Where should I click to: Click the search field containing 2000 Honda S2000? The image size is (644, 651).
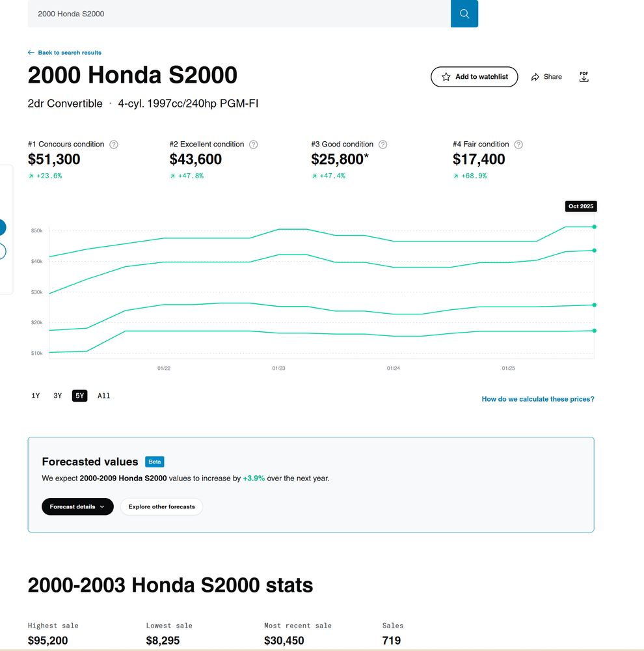pos(239,14)
